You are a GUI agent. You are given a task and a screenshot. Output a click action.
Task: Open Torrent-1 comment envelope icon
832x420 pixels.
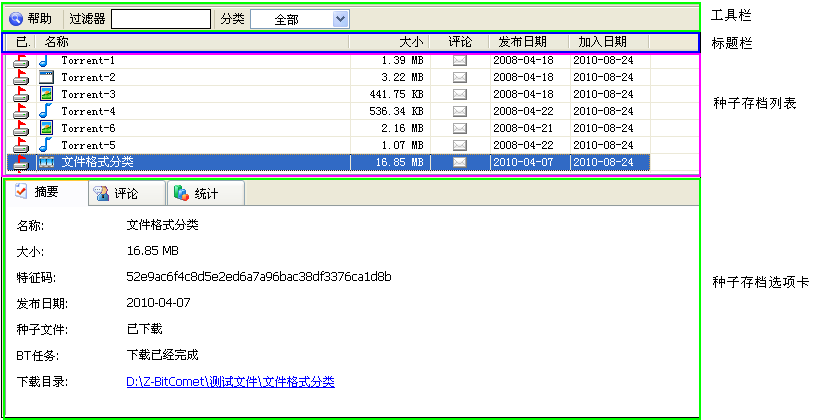[x=460, y=61]
